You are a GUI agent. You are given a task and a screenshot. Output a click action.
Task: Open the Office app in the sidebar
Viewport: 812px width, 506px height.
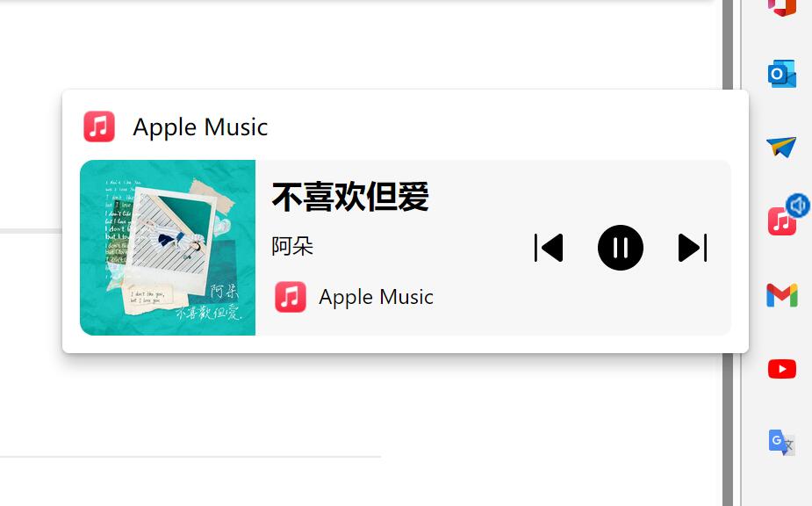(781, 7)
